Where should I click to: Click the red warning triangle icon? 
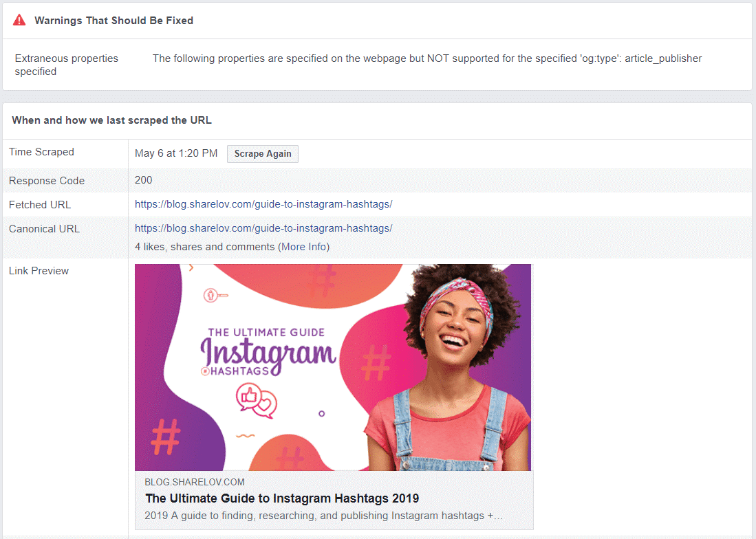(19, 20)
